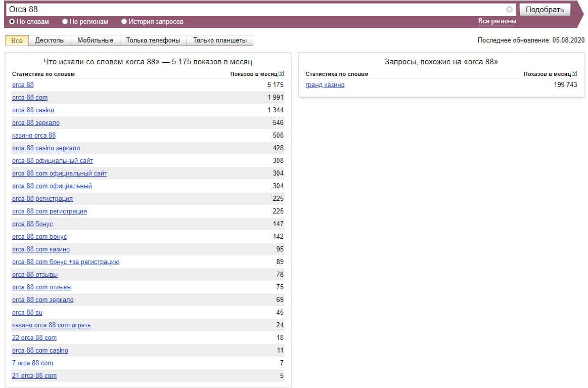
Task: Click the 'казино orca 88 com играть' link
Action: [x=51, y=325]
